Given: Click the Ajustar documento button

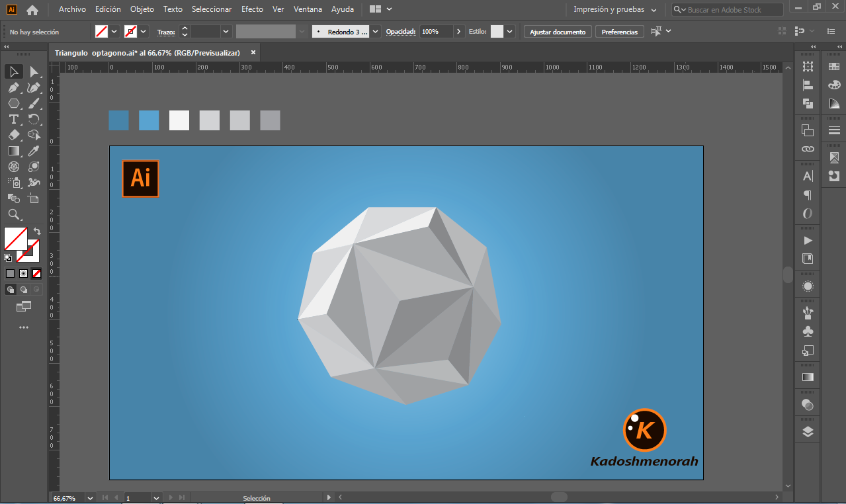Looking at the screenshot, I should coord(558,32).
